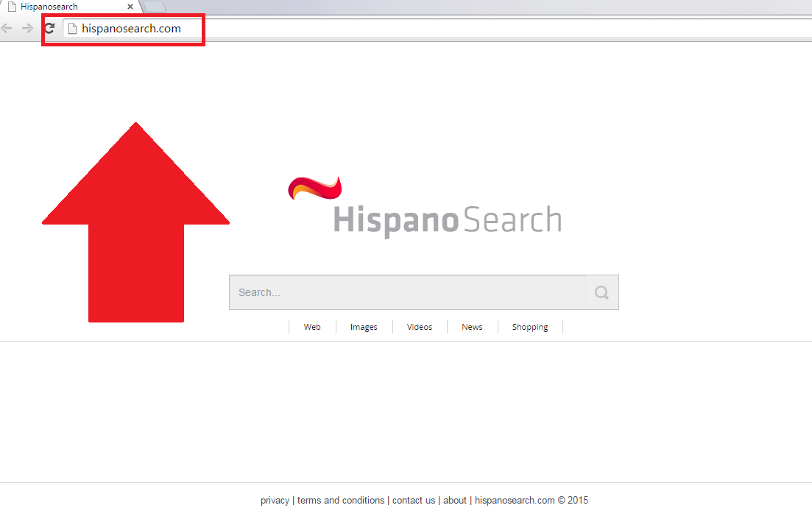Viewport: 812px width, 522px height.
Task: Switch to Images search category
Action: 364,327
